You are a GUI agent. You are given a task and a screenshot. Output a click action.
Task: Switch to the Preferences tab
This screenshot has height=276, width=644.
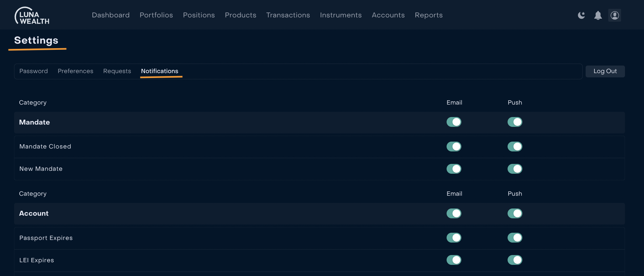[x=75, y=71]
